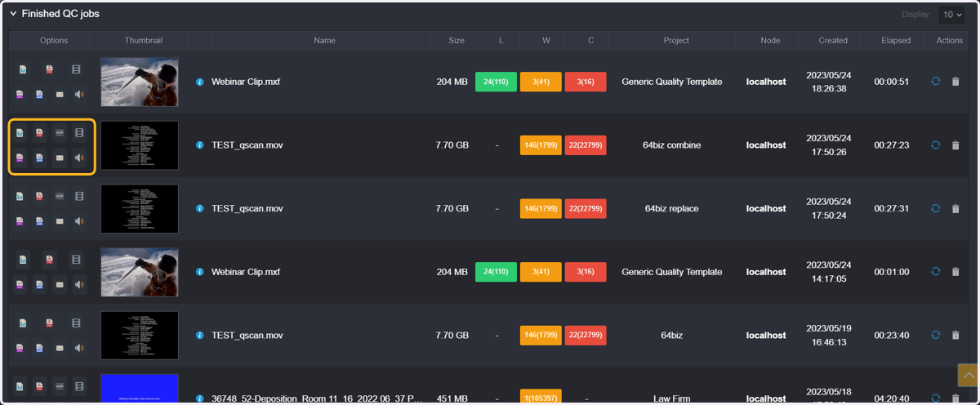Open 146(1799) warnings of 64biz combine job

[541, 145]
